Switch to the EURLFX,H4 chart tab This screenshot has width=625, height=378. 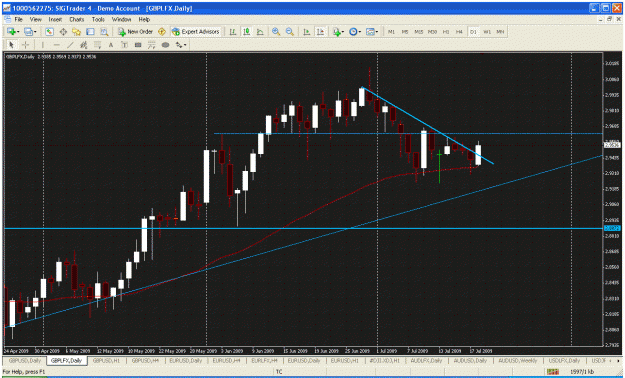[265, 360]
